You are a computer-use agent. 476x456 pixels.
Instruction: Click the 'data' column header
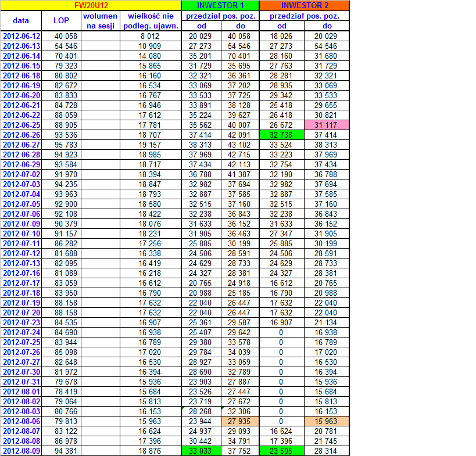tap(21, 21)
